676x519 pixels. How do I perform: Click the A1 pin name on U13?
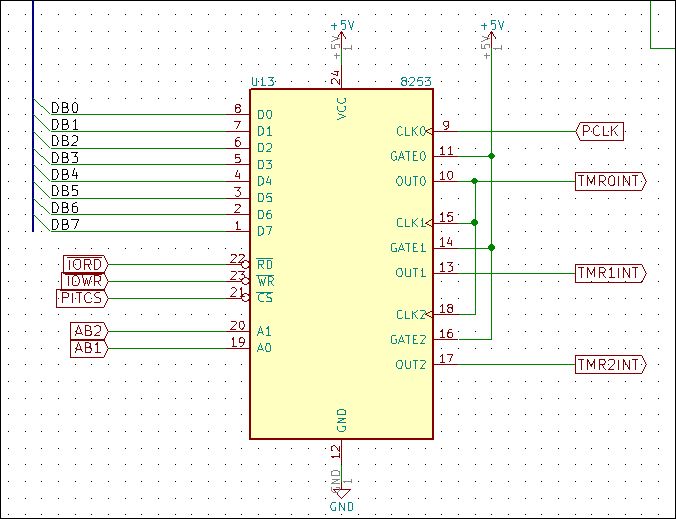pyautogui.click(x=264, y=331)
